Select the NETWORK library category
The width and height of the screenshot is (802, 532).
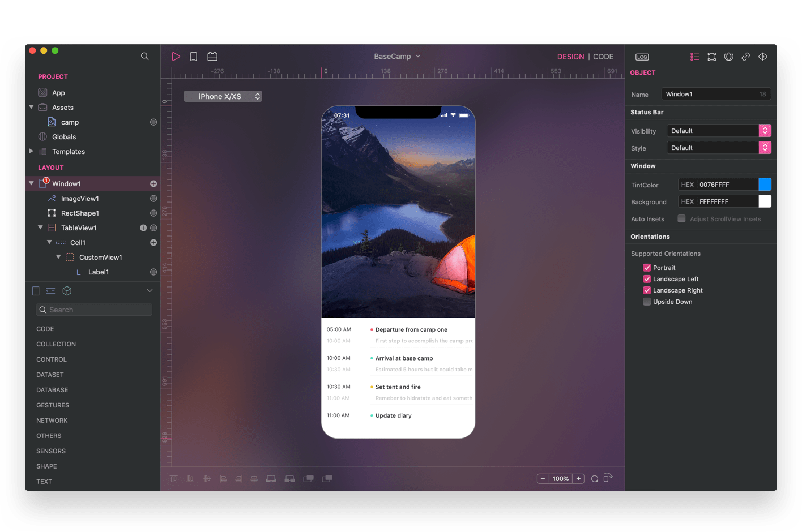click(x=52, y=421)
